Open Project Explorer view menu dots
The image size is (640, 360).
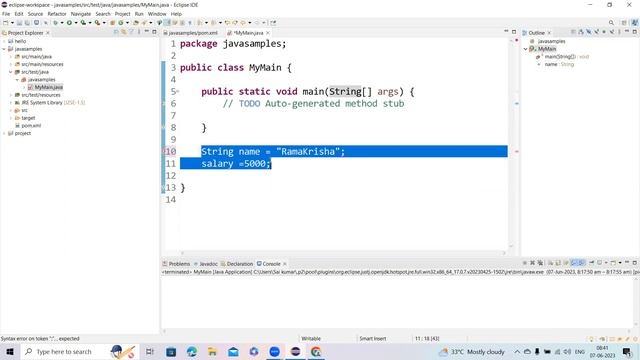tap(138, 32)
